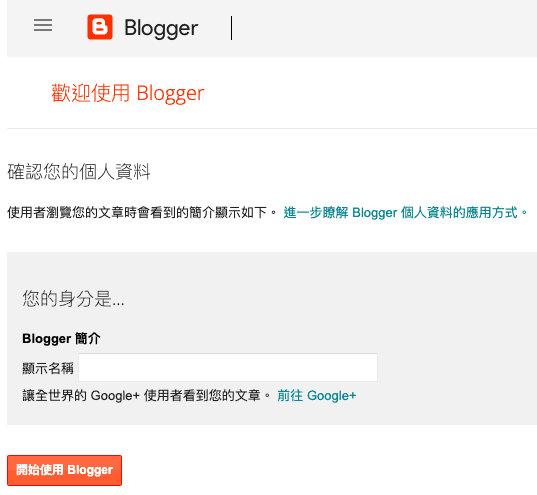Follow the 前往 Google+ link
The height and width of the screenshot is (495, 537).
point(317,396)
